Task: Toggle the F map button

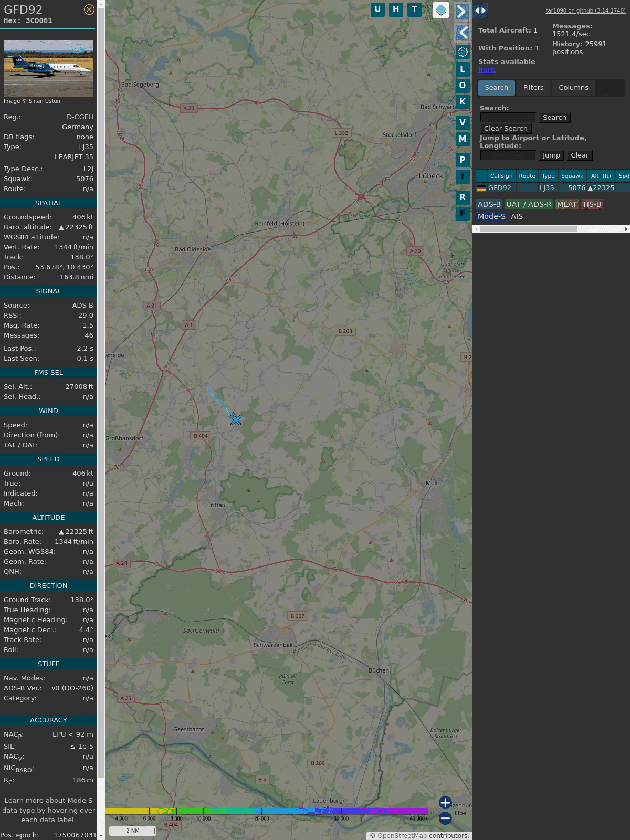Action: pos(463,213)
